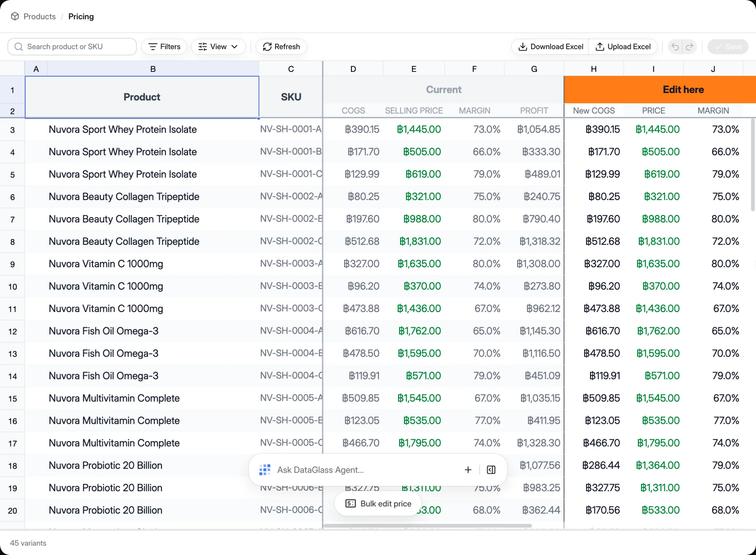Click the Ask DataGlass Agent input
The image size is (756, 555).
point(366,470)
